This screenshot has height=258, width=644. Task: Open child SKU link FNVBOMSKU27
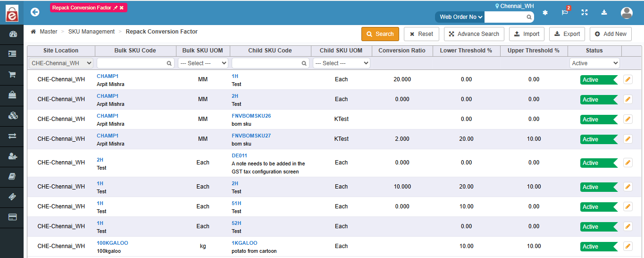pos(251,136)
